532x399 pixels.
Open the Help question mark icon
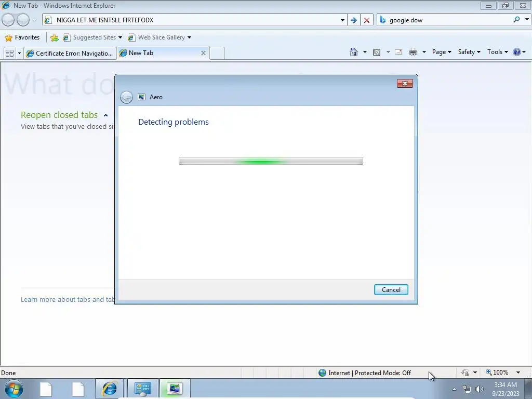pos(517,52)
